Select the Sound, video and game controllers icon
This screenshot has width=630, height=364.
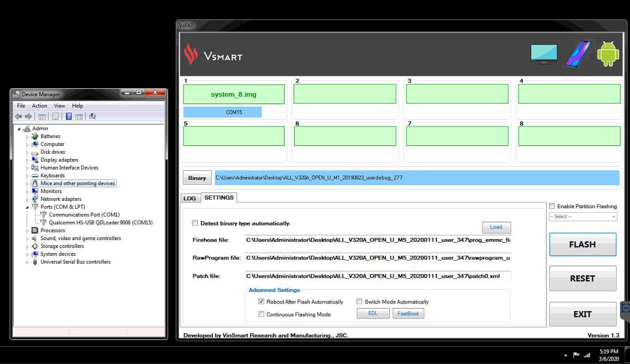pos(35,238)
